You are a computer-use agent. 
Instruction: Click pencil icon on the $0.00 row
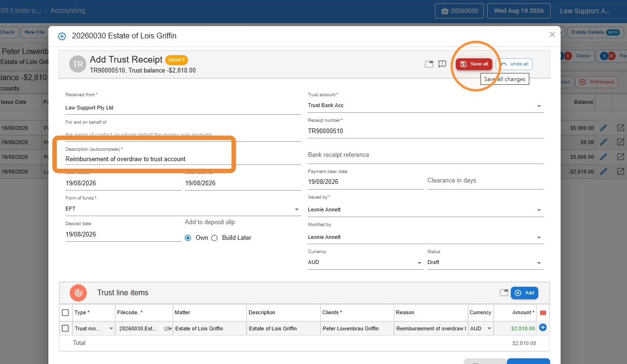[603, 142]
